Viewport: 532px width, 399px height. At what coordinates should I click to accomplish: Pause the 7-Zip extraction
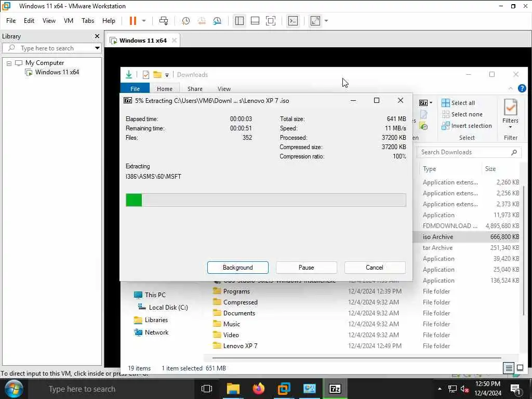(x=306, y=268)
